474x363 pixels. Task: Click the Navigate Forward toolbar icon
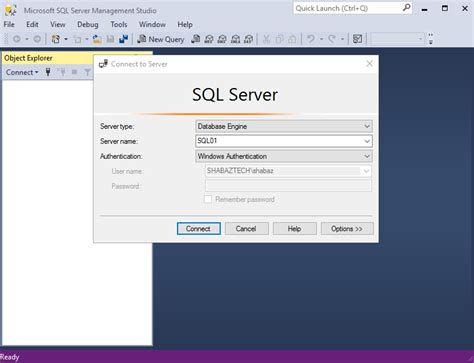click(x=37, y=39)
